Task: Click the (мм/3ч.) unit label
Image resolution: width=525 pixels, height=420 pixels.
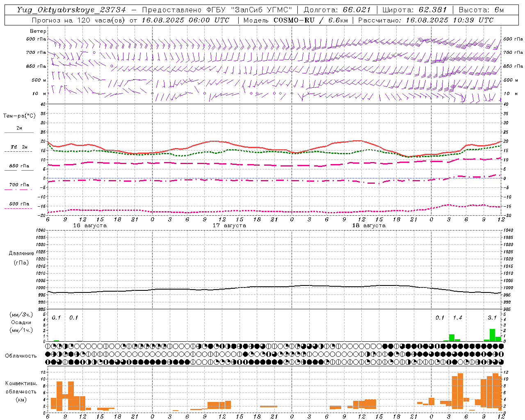Action: pos(21,315)
